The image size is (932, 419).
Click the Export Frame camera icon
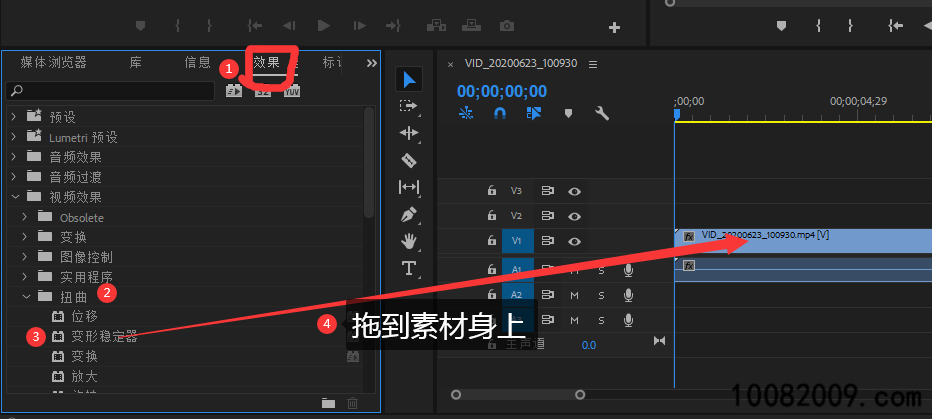(506, 26)
